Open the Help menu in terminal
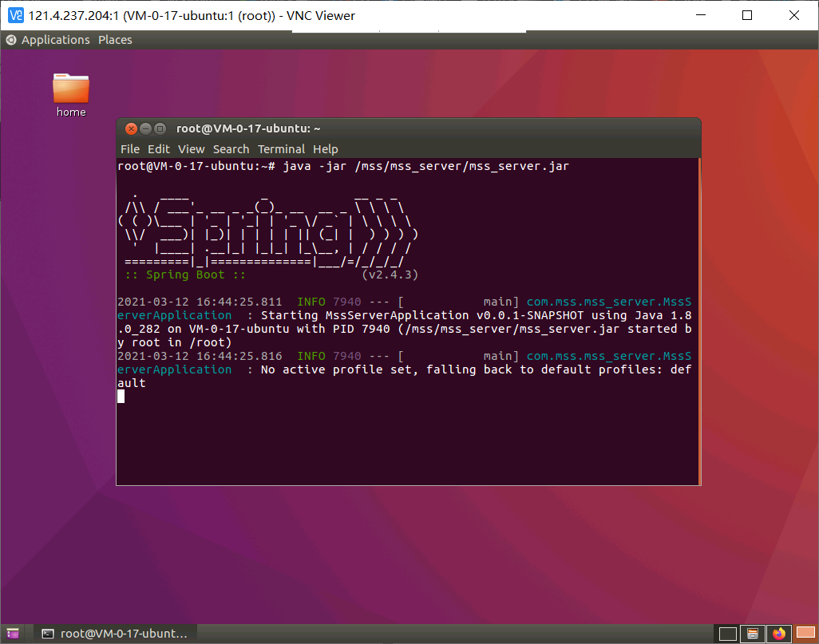Image resolution: width=819 pixels, height=644 pixels. click(326, 149)
